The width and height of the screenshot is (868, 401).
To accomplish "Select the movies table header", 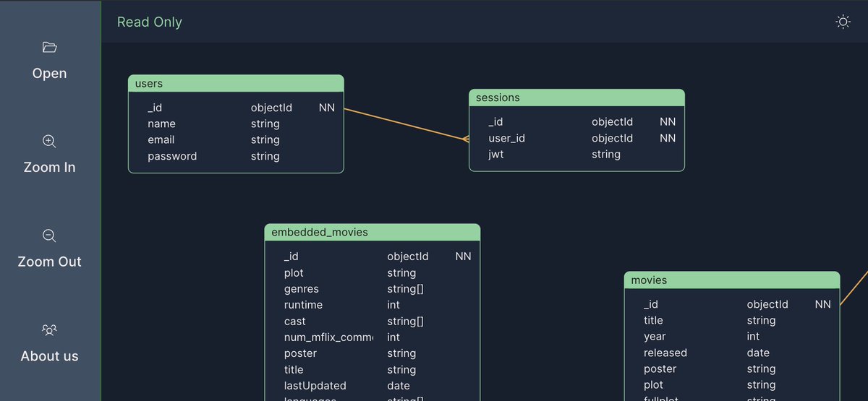I will pos(732,280).
